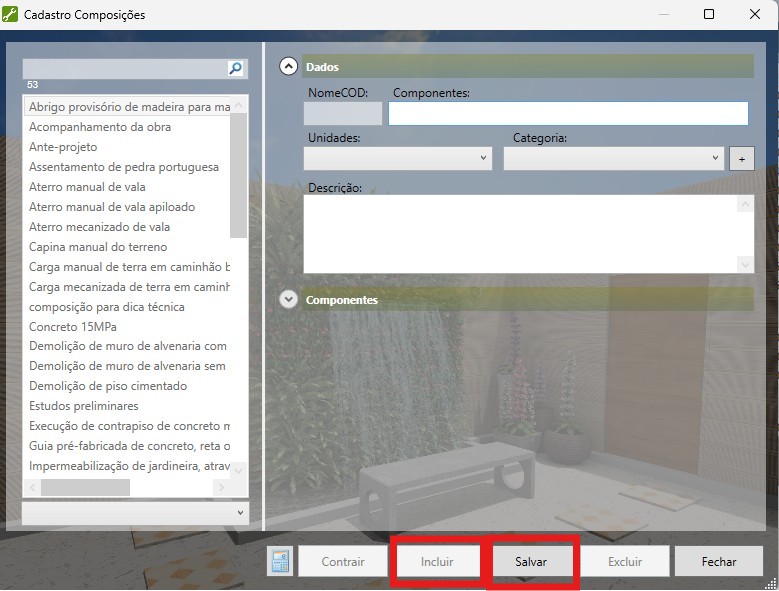779x591 pixels.
Task: Select 'Demolição de muro de alvenaria sem' item
Action: tap(127, 366)
